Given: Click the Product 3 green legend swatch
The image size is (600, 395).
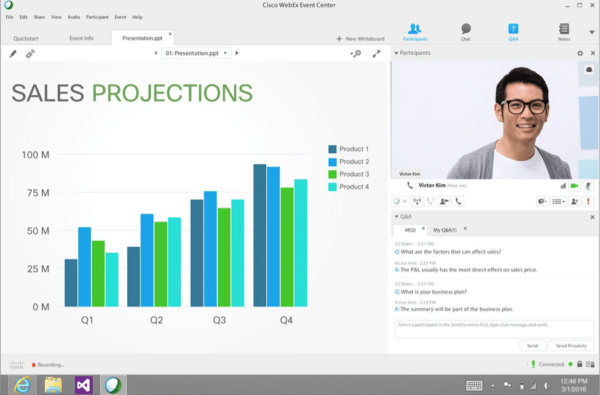Looking at the screenshot, I should click(x=332, y=174).
